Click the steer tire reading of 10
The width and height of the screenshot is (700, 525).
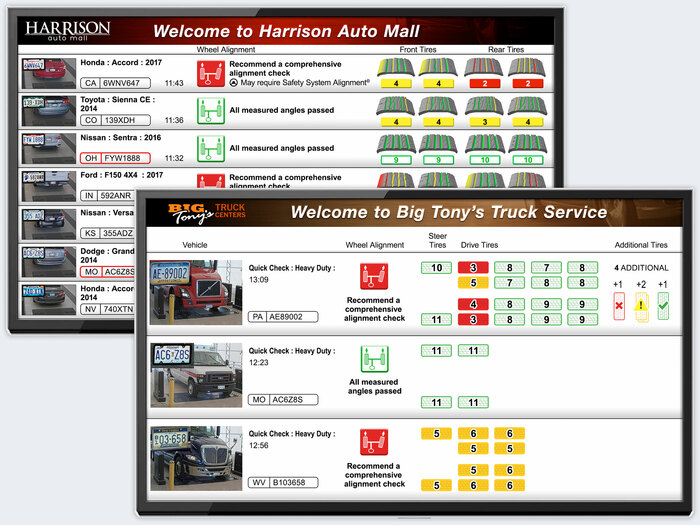[436, 268]
